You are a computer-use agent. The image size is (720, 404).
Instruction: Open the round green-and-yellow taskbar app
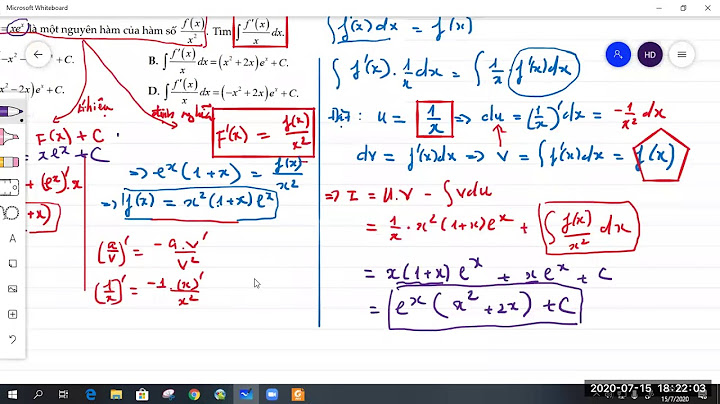pyautogui.click(x=220, y=394)
